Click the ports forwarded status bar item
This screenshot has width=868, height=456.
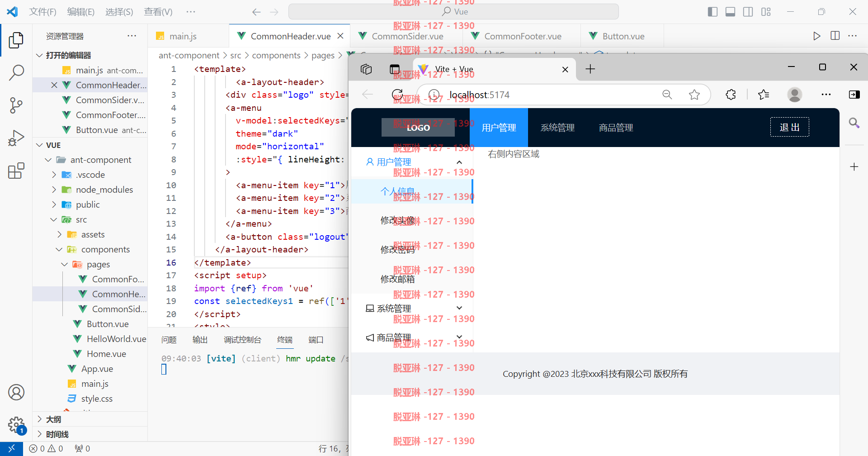coord(83,449)
